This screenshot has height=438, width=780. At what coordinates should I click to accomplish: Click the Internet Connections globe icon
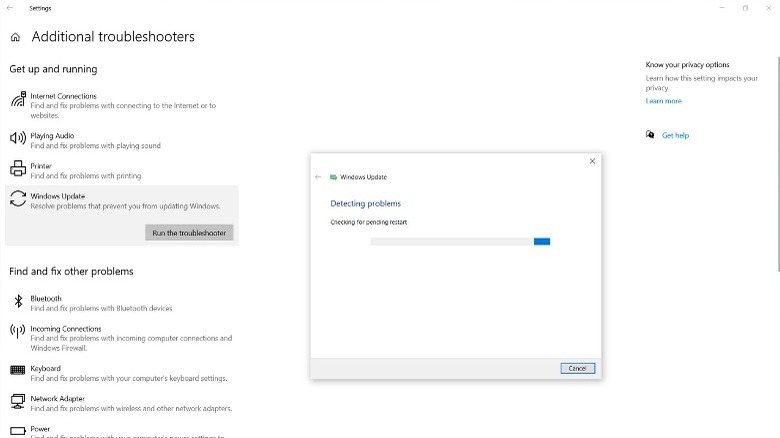18,100
